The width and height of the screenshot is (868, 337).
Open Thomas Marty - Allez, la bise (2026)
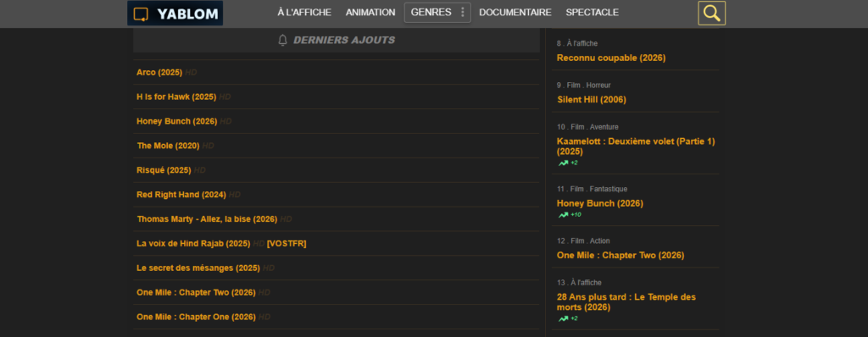coord(207,219)
